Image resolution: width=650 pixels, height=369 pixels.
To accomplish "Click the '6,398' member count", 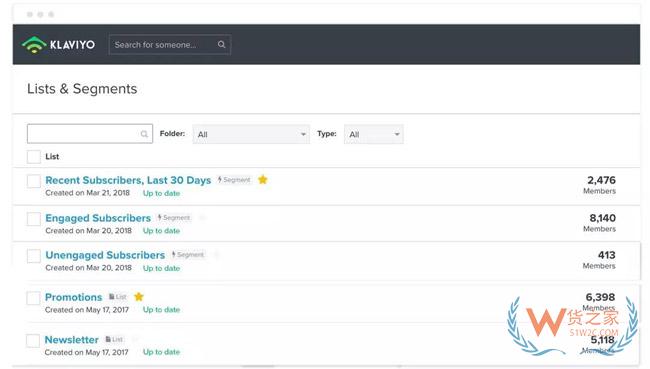I will (600, 297).
